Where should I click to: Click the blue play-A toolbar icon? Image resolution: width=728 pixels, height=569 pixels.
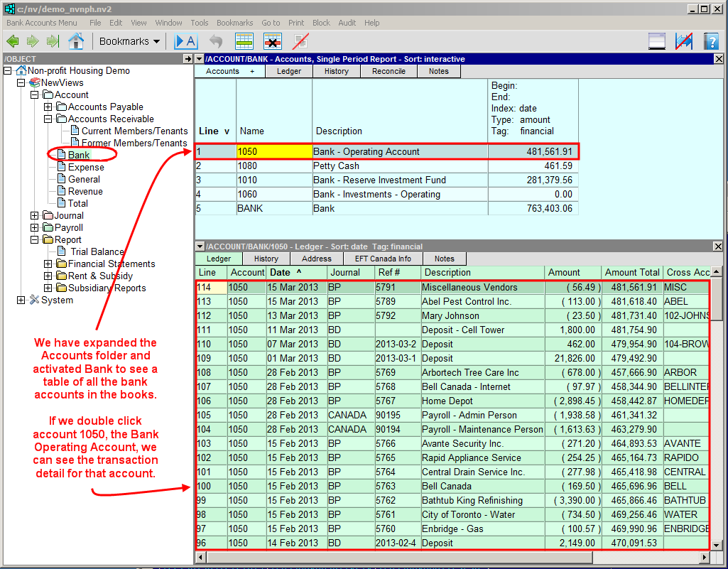[x=185, y=41]
